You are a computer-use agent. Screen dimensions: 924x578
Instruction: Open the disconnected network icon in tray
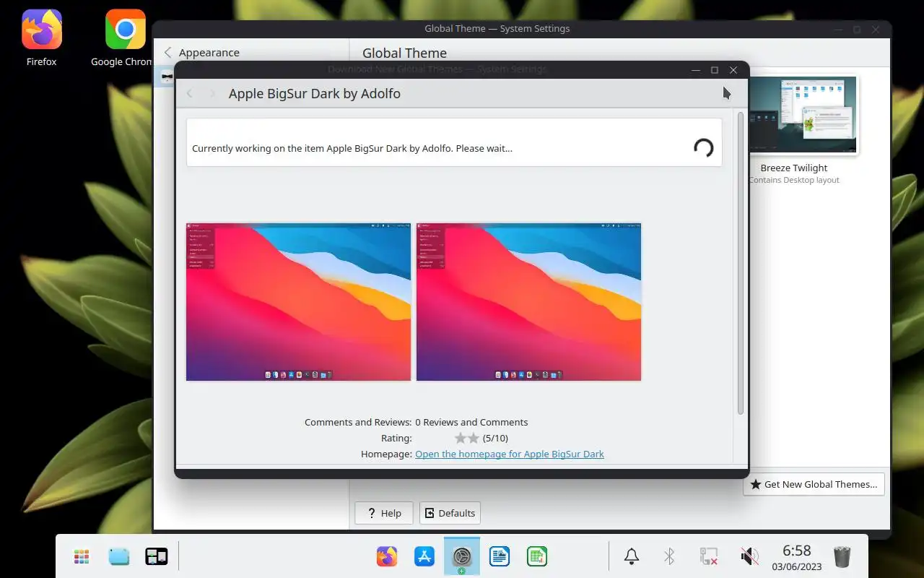pyautogui.click(x=709, y=556)
